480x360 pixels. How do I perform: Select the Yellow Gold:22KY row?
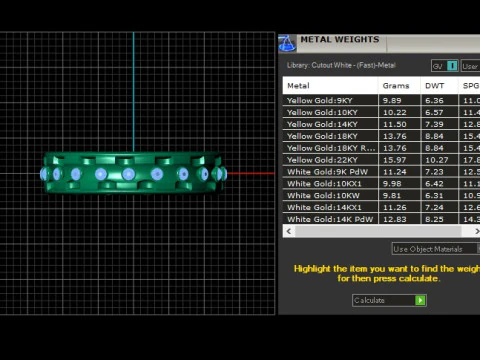coord(381,160)
